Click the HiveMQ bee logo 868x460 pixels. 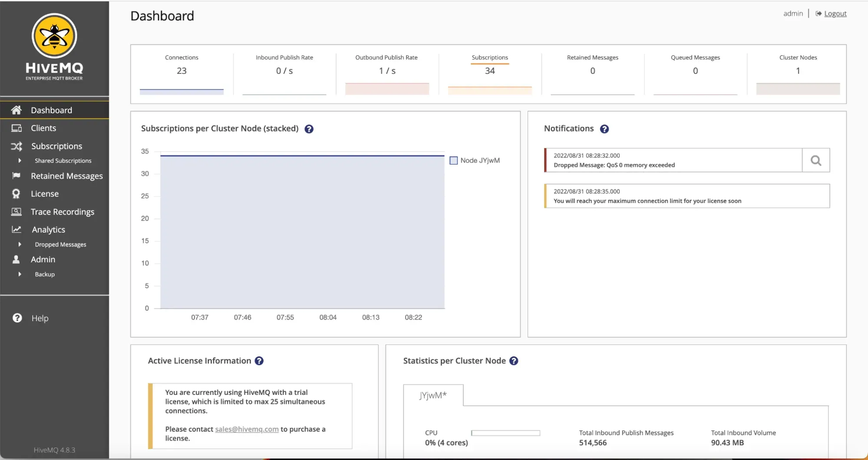point(54,36)
